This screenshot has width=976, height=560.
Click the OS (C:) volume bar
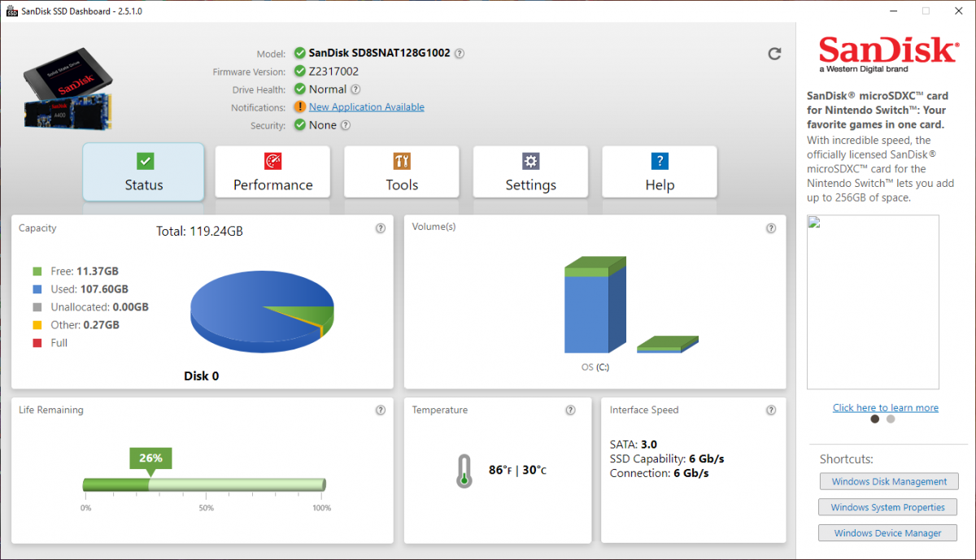pyautogui.click(x=595, y=305)
